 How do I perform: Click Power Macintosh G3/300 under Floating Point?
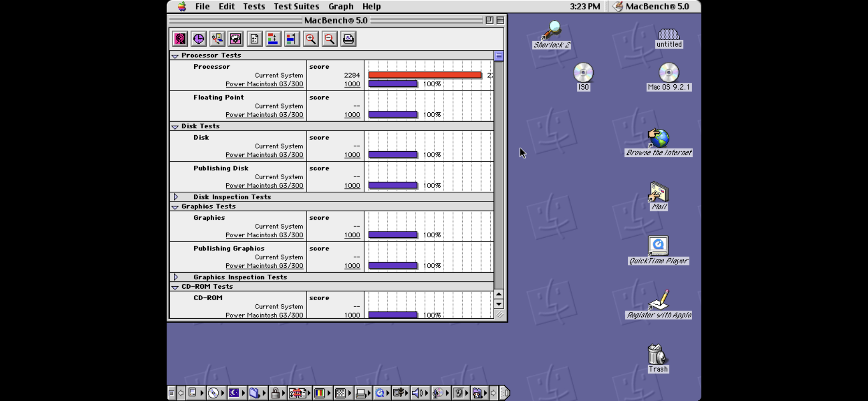[264, 115]
